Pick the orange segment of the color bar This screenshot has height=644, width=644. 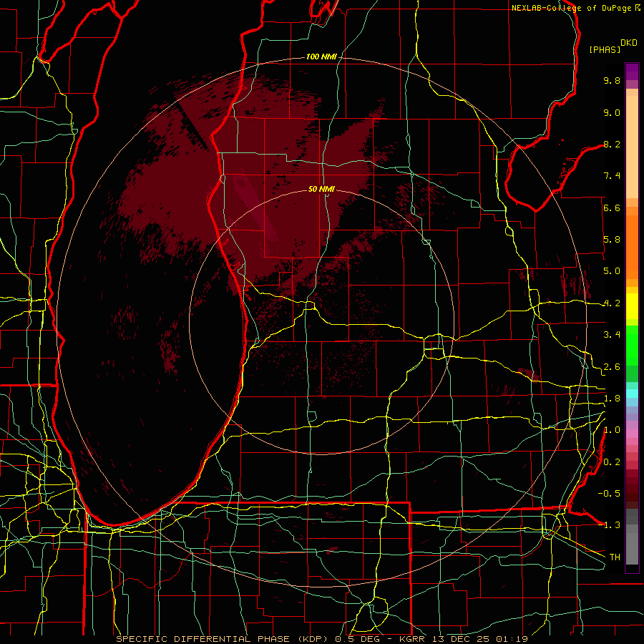click(x=632, y=246)
